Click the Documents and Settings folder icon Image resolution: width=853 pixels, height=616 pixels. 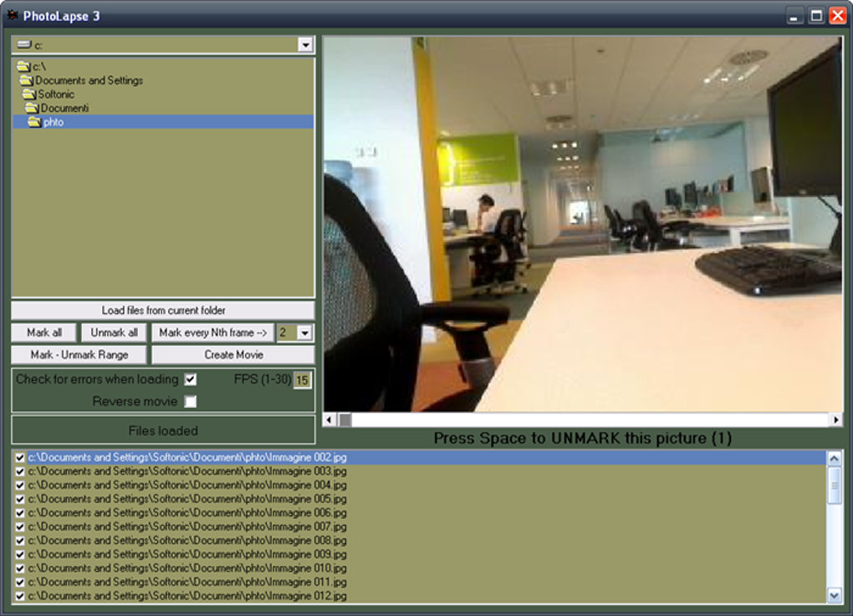pos(26,80)
